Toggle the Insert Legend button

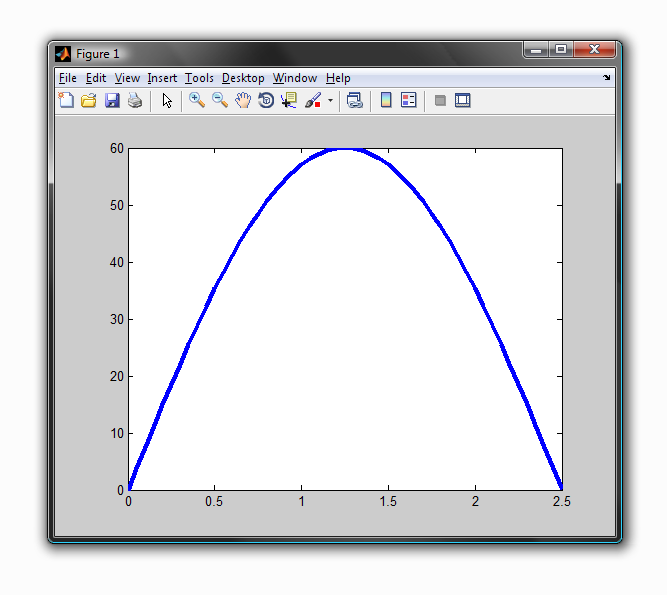[x=408, y=100]
